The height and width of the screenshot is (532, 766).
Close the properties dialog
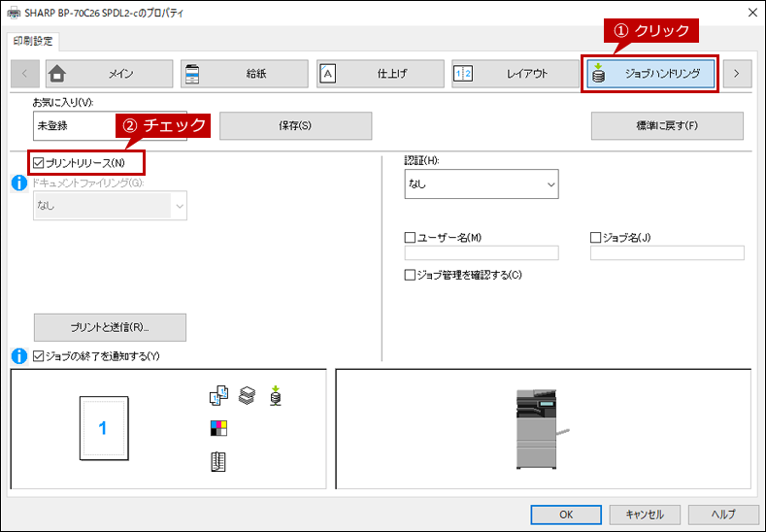pyautogui.click(x=752, y=13)
